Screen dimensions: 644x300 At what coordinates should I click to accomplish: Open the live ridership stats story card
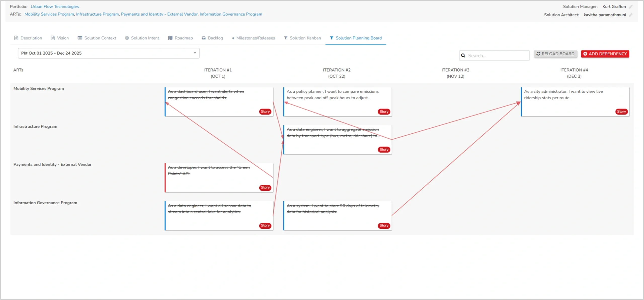click(x=563, y=95)
